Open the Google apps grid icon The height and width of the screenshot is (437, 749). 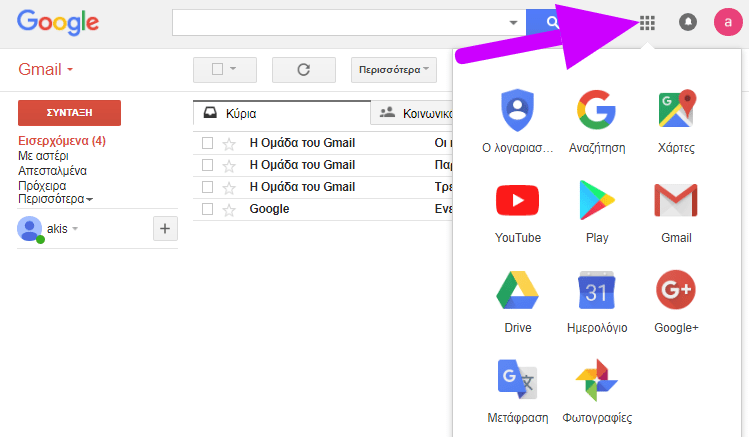647,22
